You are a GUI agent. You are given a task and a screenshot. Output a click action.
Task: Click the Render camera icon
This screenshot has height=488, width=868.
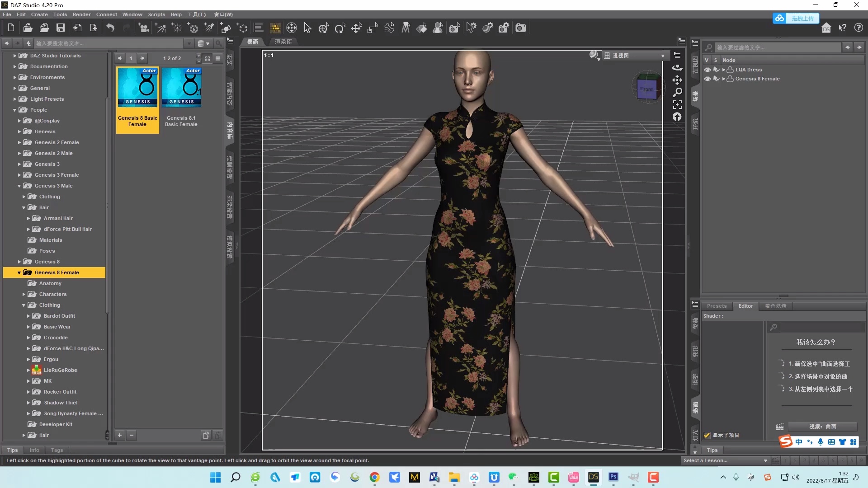pos(521,28)
